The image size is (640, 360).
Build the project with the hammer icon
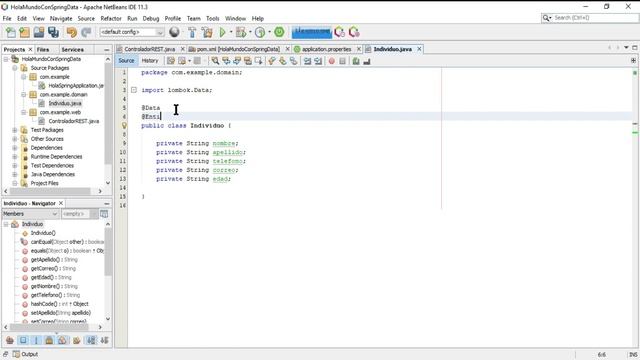pyautogui.click(x=192, y=32)
